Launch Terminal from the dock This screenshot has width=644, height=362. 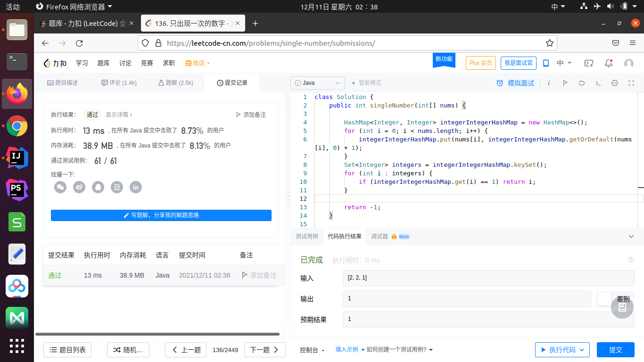17,62
